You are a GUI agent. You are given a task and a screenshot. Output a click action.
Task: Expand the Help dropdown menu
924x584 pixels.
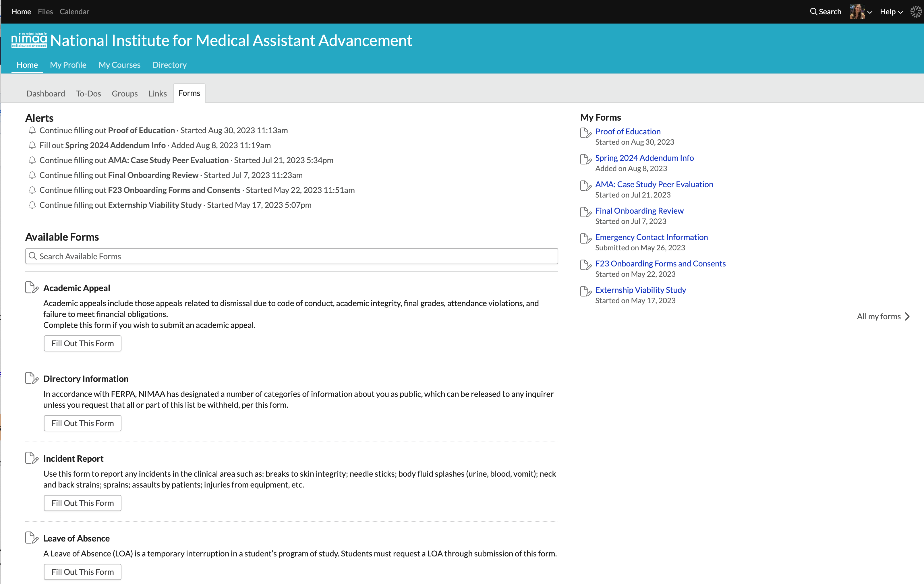[891, 12]
